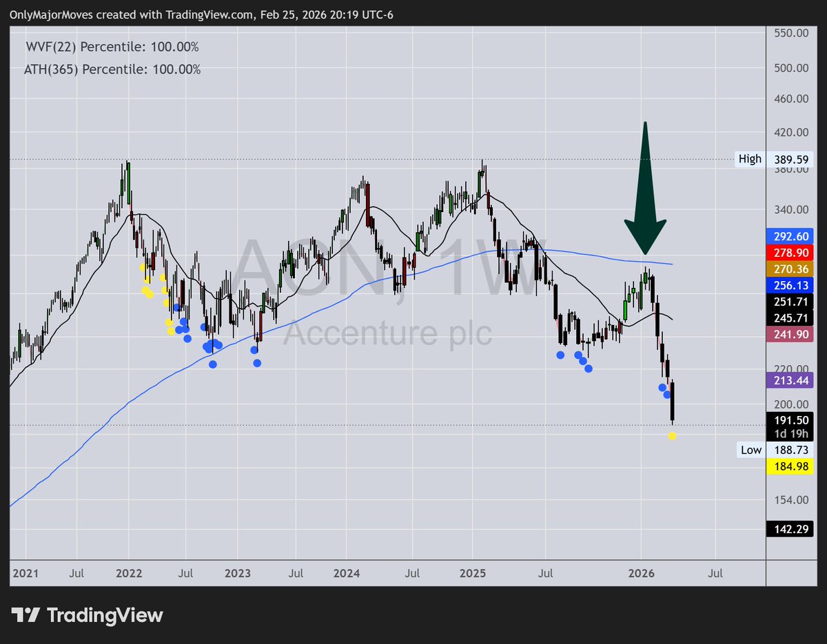Select the purple 213.44 price label

[x=790, y=380]
